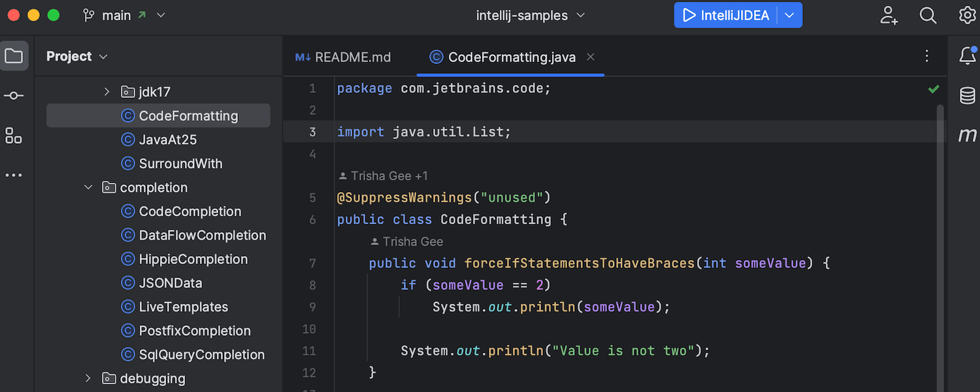Open the Database tool window
The width and height of the screenshot is (980, 392).
tap(967, 95)
